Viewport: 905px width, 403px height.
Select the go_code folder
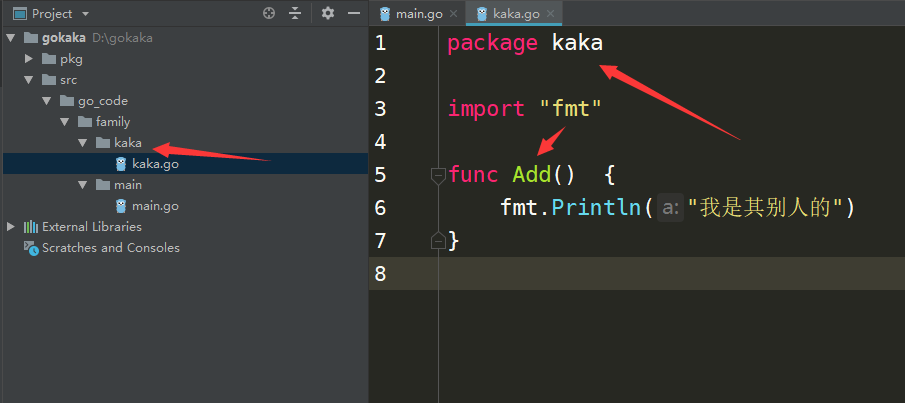coord(103,101)
